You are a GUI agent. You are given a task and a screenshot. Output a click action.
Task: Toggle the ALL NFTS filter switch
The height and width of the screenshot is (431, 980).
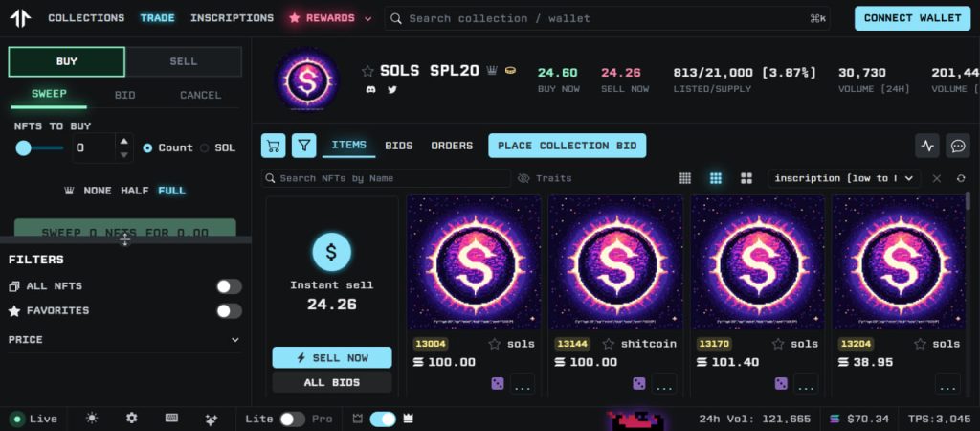coord(229,286)
